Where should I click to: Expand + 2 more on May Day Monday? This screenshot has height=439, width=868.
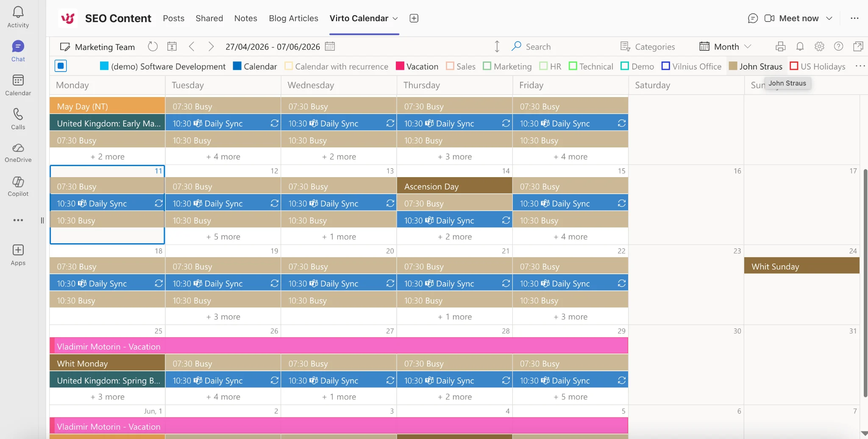pyautogui.click(x=107, y=156)
